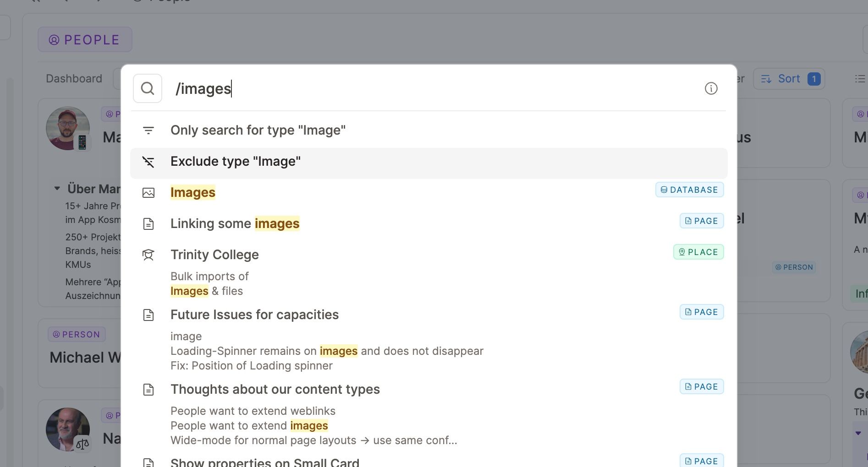Image resolution: width=868 pixels, height=467 pixels.
Task: Click the page icon for Linking some images
Action: coord(148,224)
